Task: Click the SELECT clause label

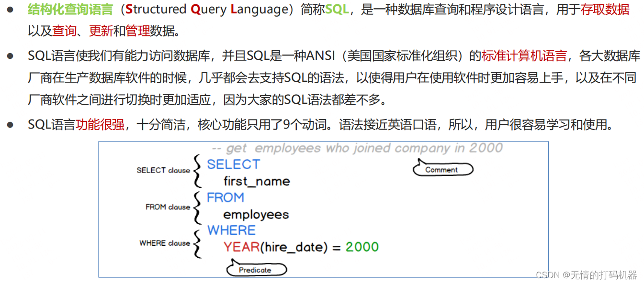Action: click(163, 170)
